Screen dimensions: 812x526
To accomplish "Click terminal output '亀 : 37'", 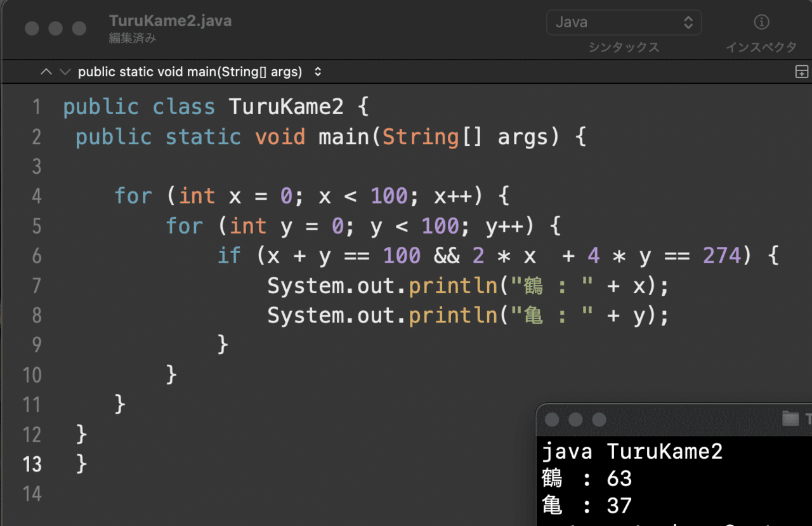I will 587,506.
